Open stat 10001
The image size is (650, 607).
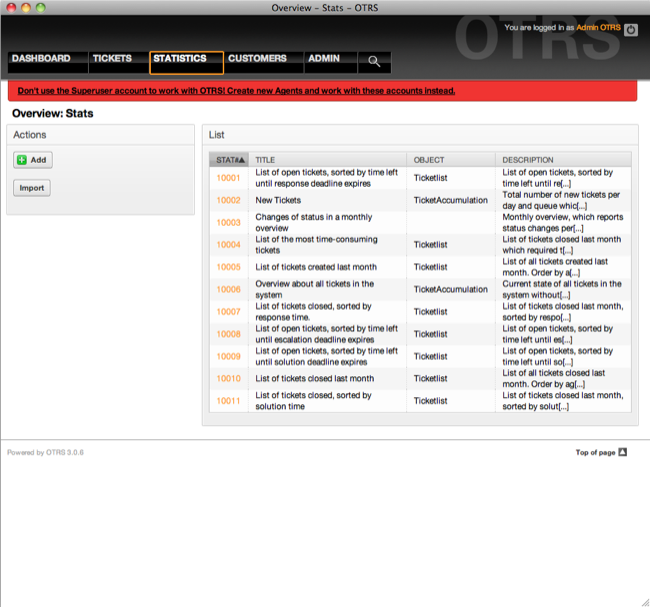pyautogui.click(x=228, y=178)
